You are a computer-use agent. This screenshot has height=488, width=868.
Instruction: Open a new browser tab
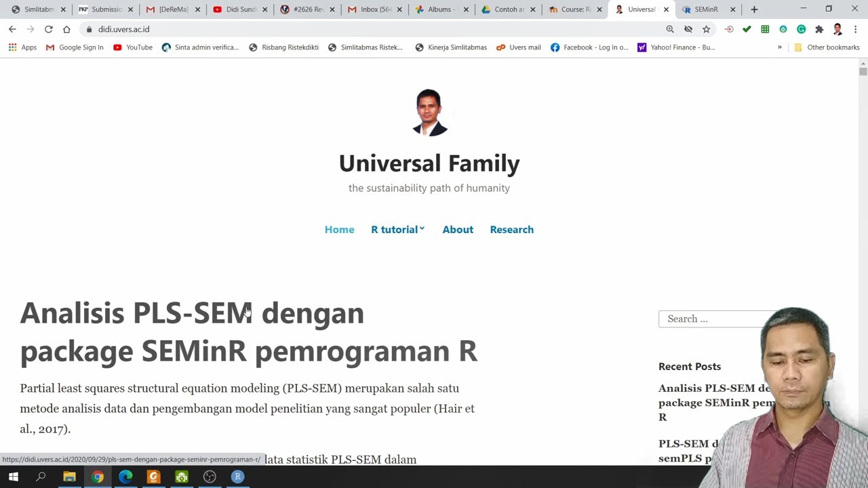coord(754,9)
